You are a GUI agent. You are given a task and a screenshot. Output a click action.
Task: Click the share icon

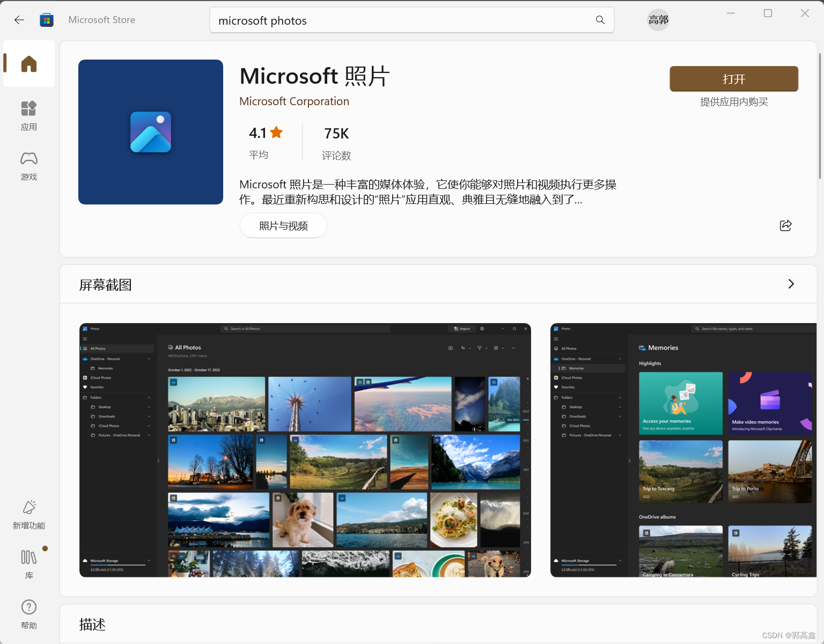tap(785, 225)
